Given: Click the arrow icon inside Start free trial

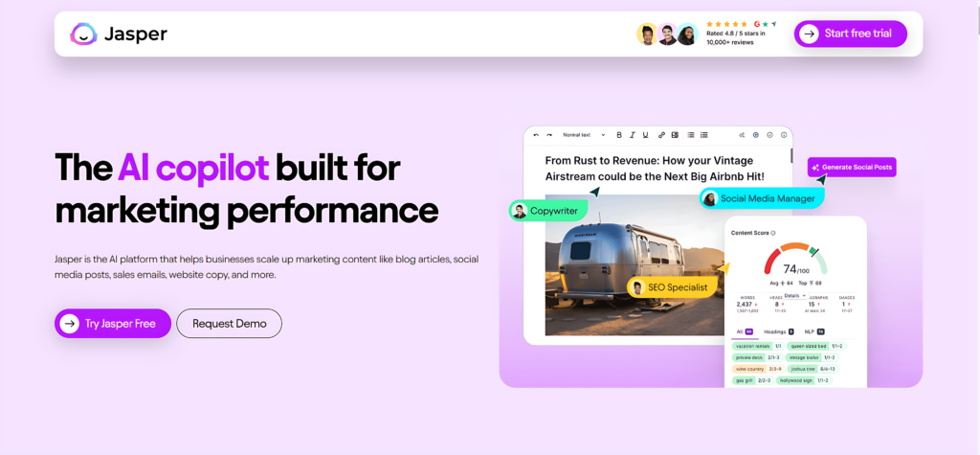Looking at the screenshot, I should [810, 34].
